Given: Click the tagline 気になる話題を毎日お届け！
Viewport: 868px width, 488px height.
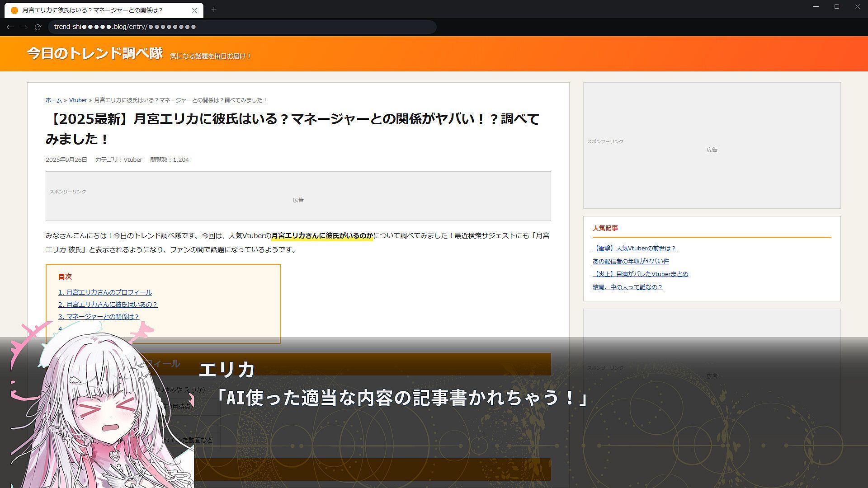Looking at the screenshot, I should (x=210, y=56).
